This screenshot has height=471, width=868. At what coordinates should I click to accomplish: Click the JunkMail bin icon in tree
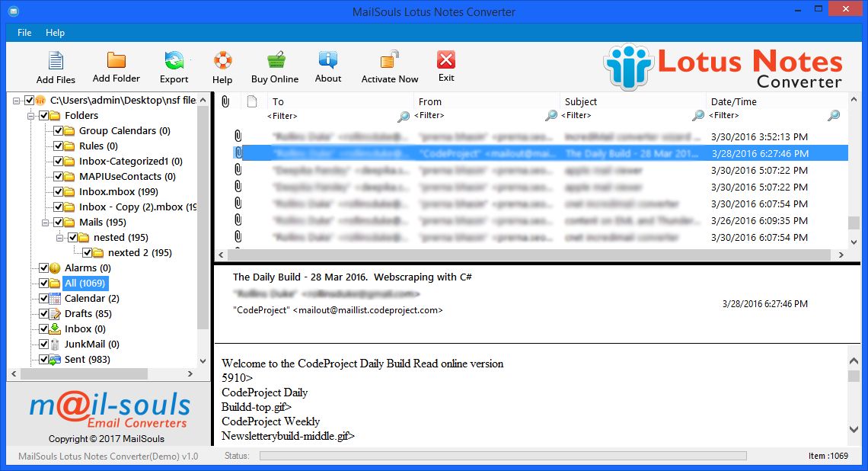point(55,344)
